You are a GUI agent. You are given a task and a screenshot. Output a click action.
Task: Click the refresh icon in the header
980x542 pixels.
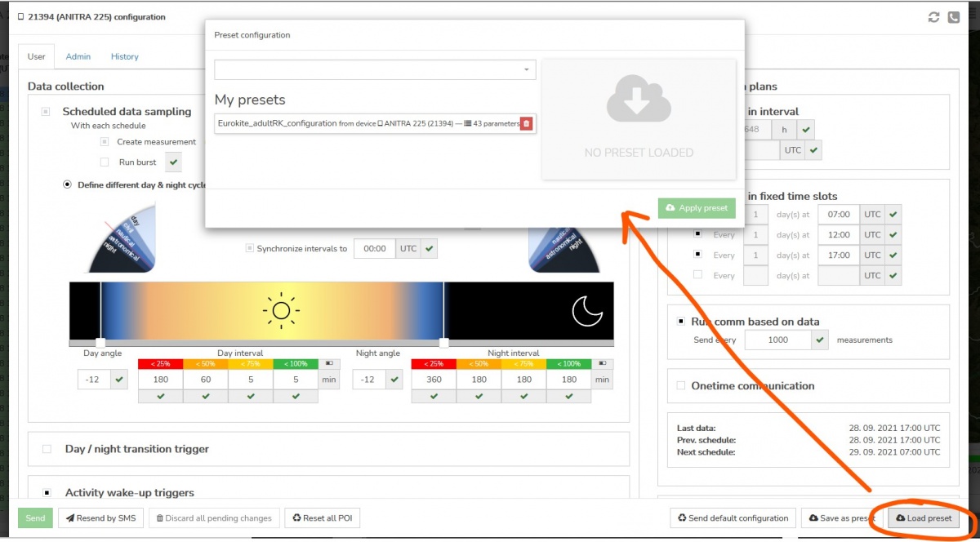point(934,17)
